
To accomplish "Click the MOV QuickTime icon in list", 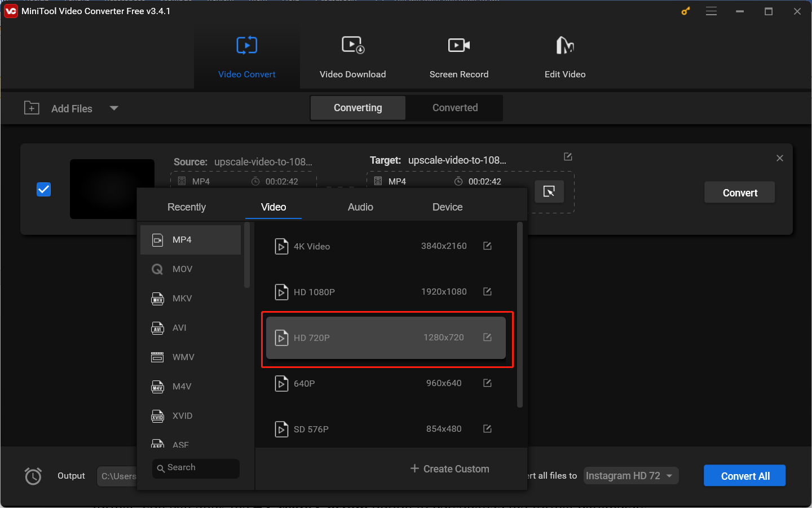I will (x=158, y=269).
